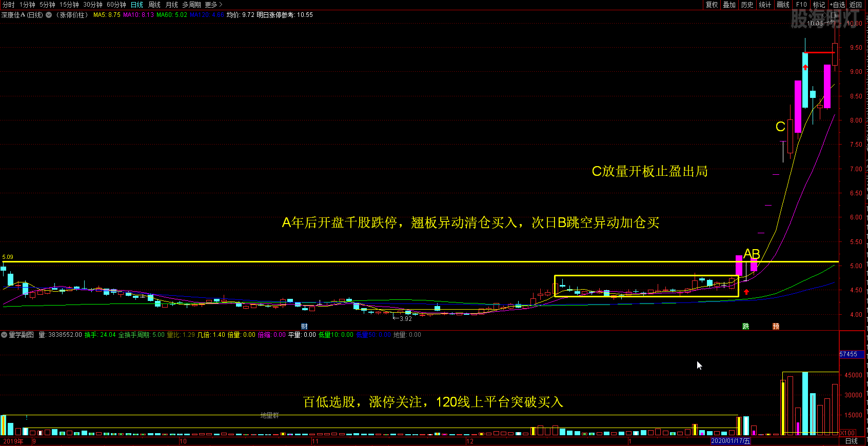
Task: Click the MA10: 8.13 value
Action: [x=139, y=15]
